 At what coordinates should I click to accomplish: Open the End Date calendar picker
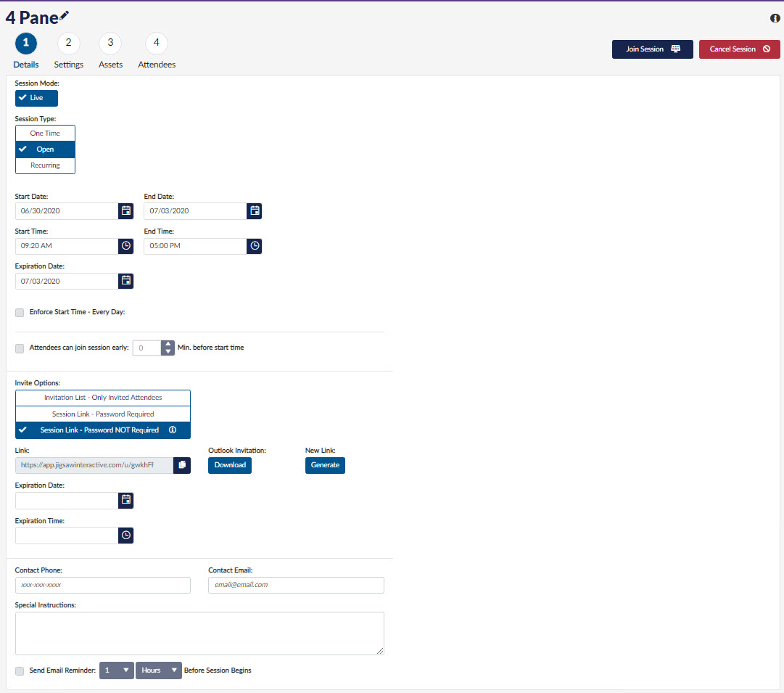255,211
